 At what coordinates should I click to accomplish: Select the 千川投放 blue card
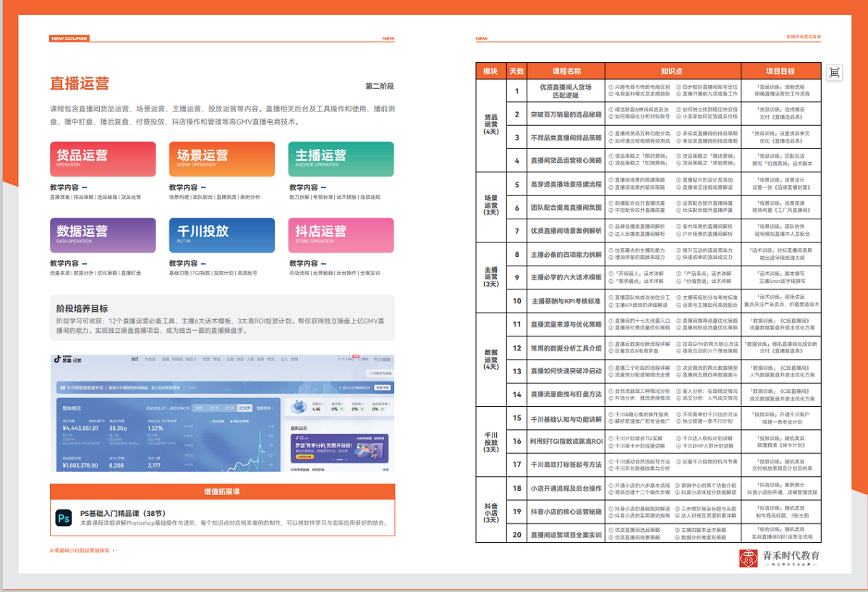point(222,234)
